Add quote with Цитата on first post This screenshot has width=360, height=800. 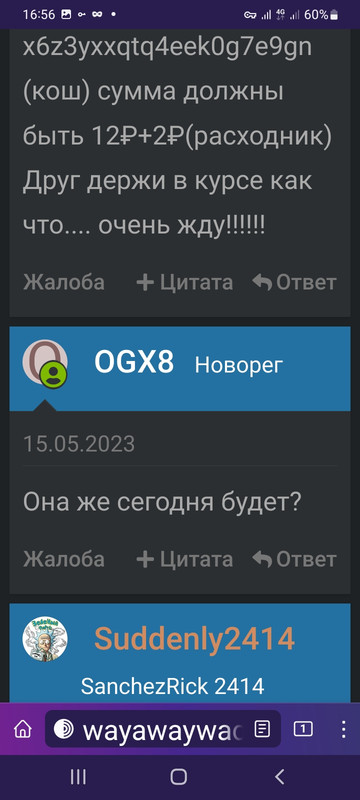185,282
